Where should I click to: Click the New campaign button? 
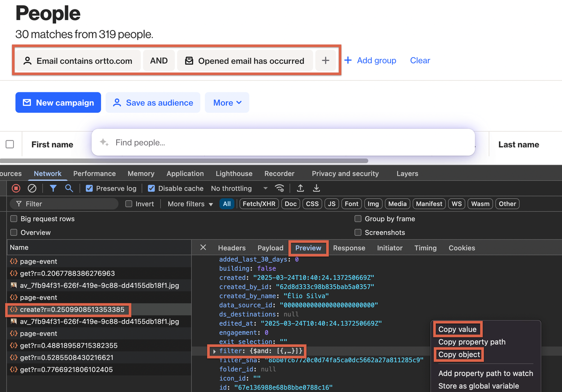coord(58,103)
